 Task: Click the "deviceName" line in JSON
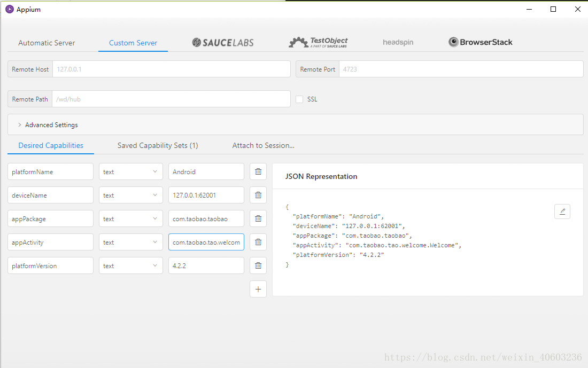349,226
